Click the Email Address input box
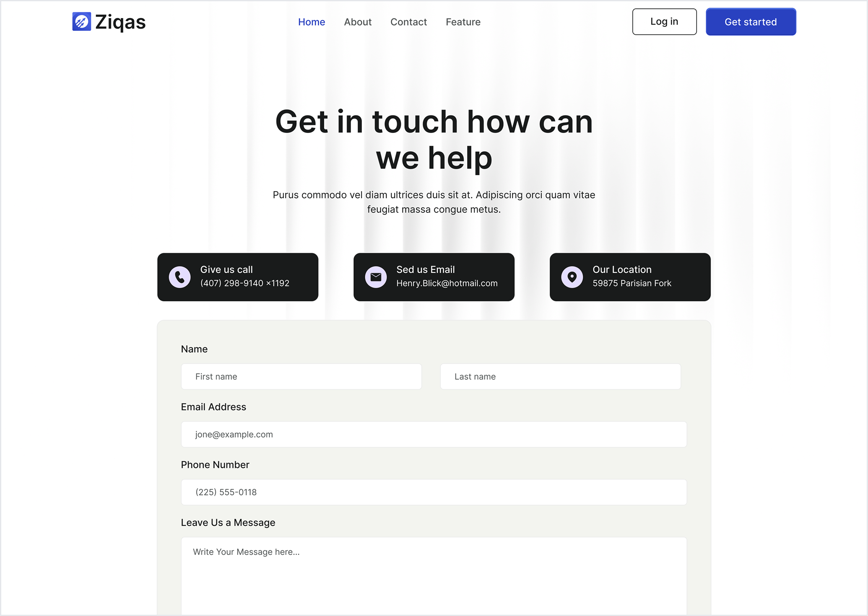This screenshot has height=616, width=868. tap(434, 434)
